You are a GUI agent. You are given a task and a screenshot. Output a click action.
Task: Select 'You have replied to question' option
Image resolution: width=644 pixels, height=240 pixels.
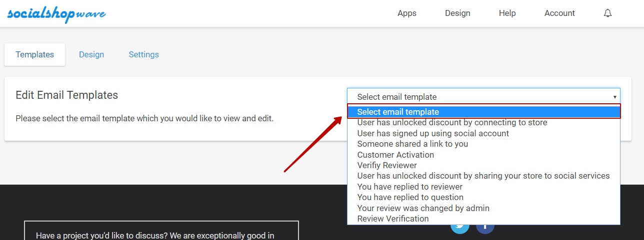coord(483,197)
